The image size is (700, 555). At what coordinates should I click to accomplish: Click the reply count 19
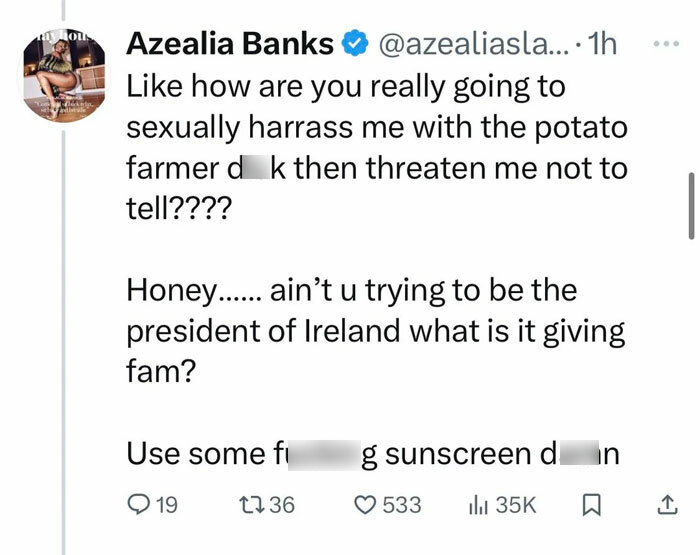point(166,505)
